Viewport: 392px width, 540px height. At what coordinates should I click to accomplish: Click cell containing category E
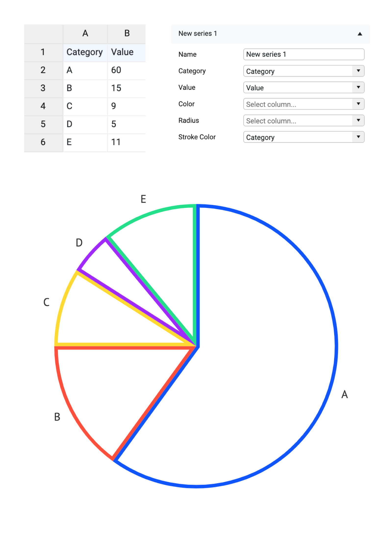[69, 142]
